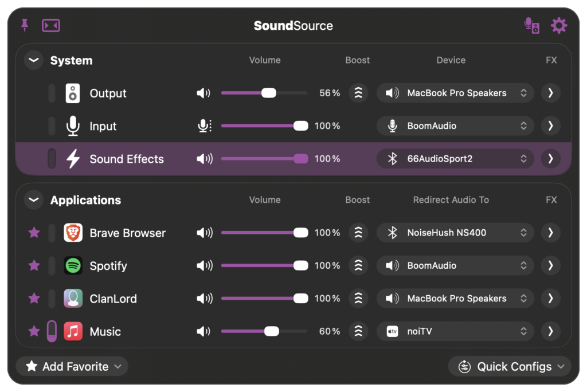Click the Music volume slider
This screenshot has height=392, width=587.
coord(264,331)
